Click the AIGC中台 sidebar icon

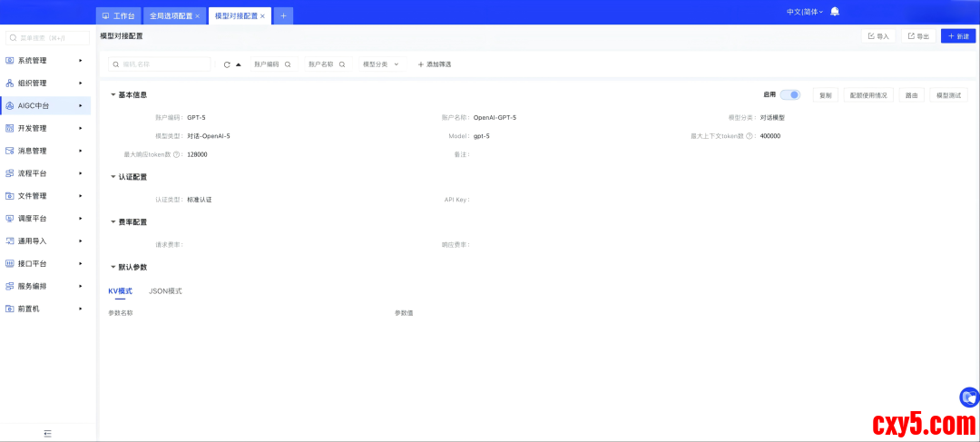point(9,105)
